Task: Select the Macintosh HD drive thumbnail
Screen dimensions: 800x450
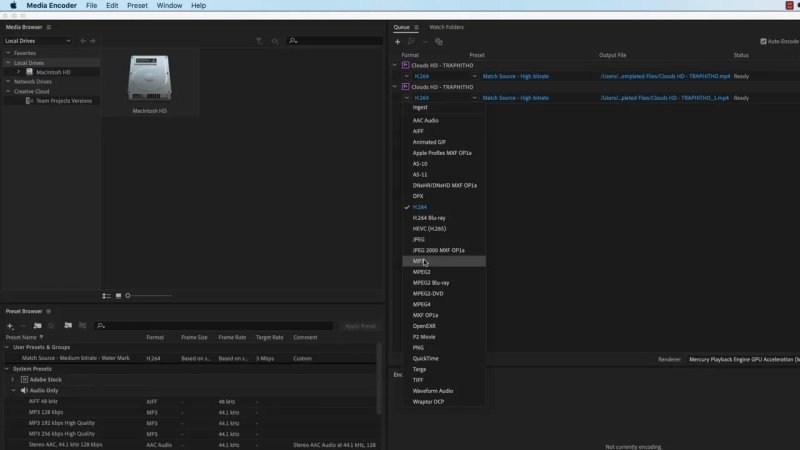Action: click(x=149, y=79)
